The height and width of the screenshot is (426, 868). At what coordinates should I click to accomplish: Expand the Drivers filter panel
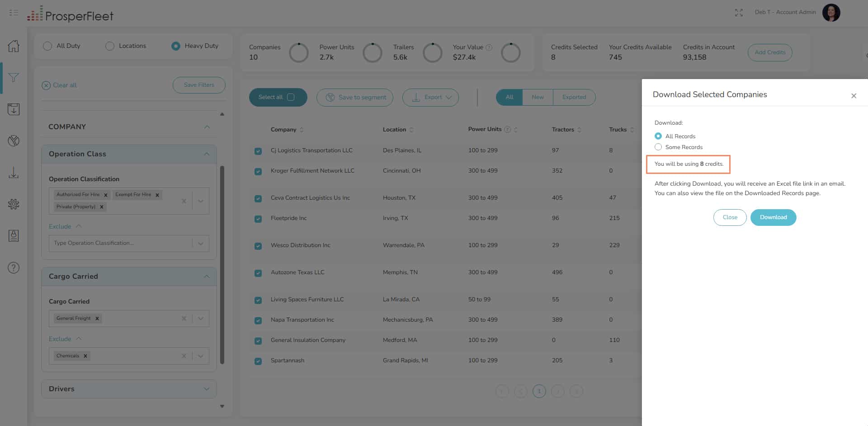pos(207,389)
